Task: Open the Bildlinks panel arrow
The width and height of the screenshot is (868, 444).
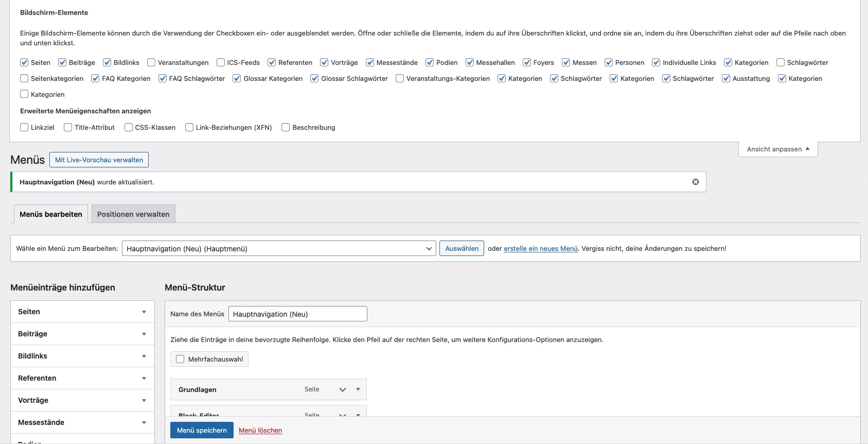Action: pos(144,356)
